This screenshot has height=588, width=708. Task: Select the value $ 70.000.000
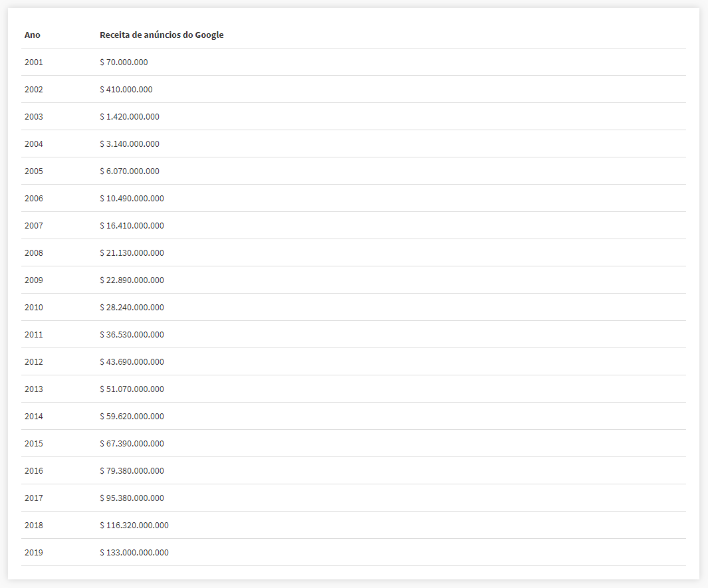click(x=124, y=62)
